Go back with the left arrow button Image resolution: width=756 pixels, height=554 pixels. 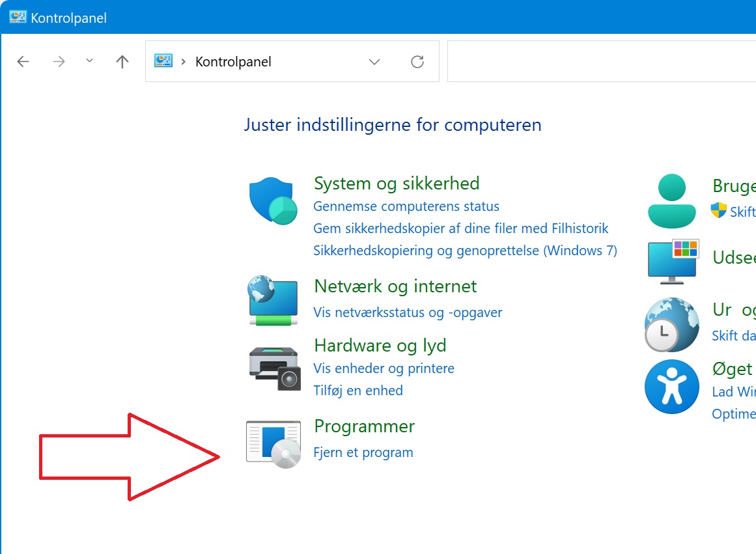(x=23, y=62)
